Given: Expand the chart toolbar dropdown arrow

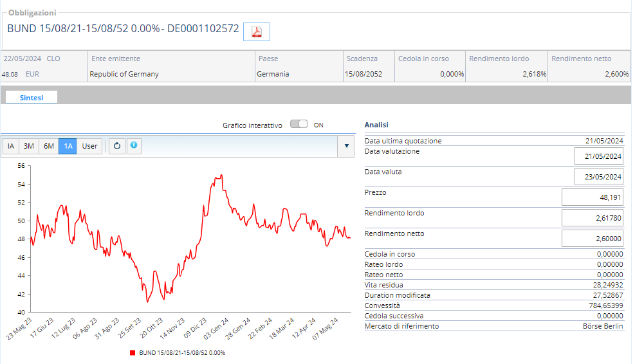Looking at the screenshot, I should click(346, 146).
